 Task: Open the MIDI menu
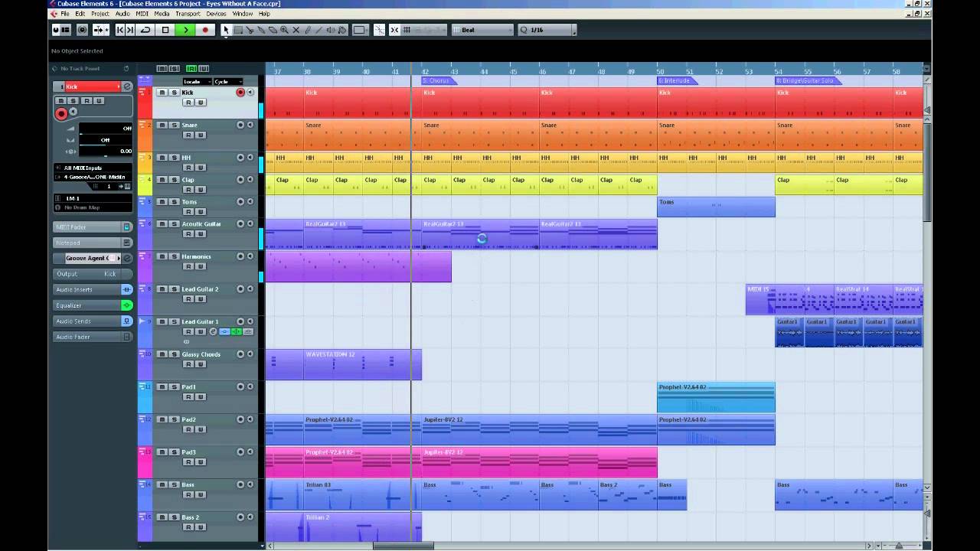pyautogui.click(x=142, y=14)
